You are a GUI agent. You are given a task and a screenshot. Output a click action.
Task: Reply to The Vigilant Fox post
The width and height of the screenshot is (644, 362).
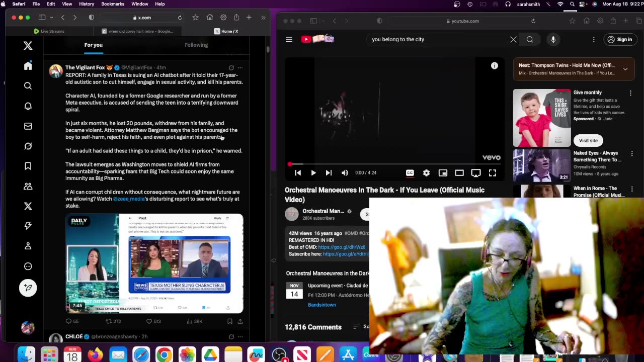click(x=69, y=321)
